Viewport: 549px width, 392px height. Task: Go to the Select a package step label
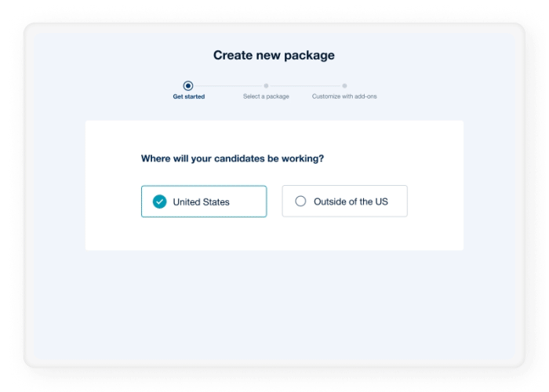click(266, 96)
